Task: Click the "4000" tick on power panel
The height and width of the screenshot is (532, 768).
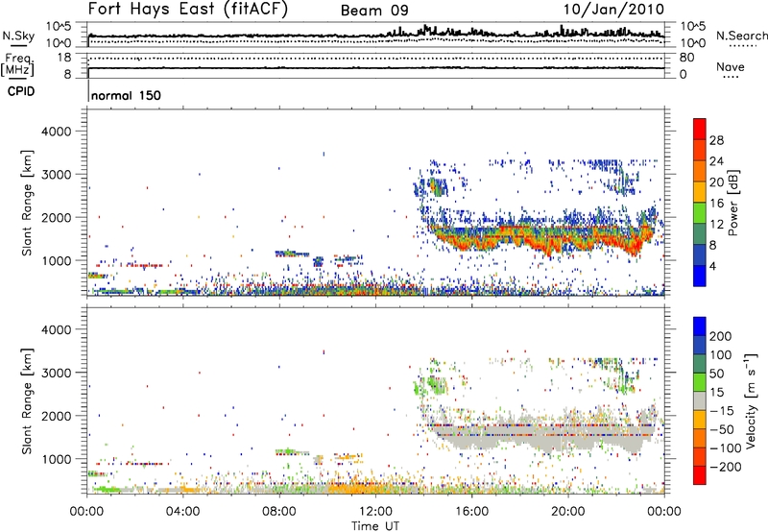Action: tap(57, 132)
